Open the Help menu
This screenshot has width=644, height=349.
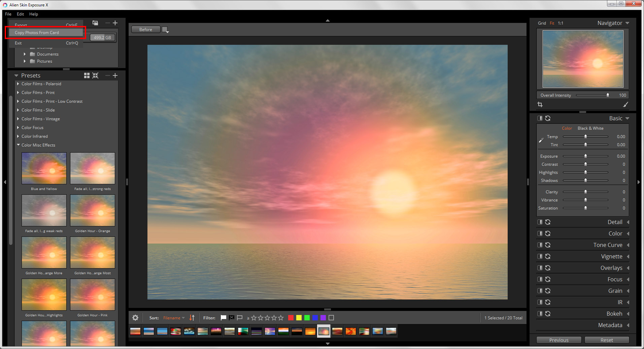point(34,14)
